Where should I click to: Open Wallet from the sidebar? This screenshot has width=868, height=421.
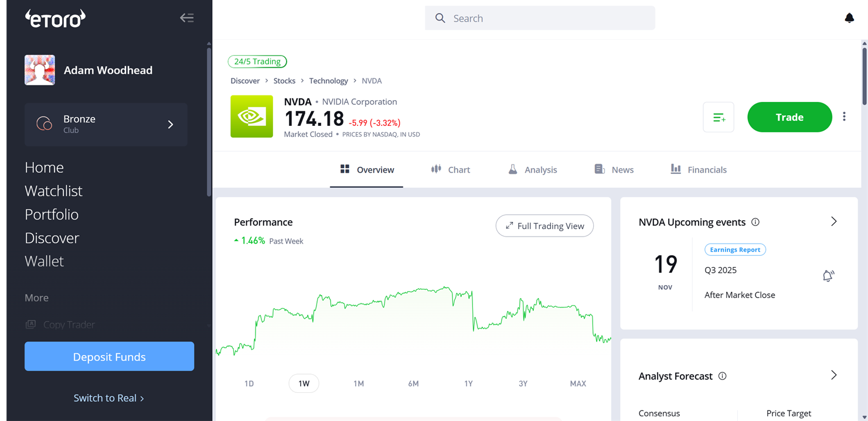click(44, 261)
